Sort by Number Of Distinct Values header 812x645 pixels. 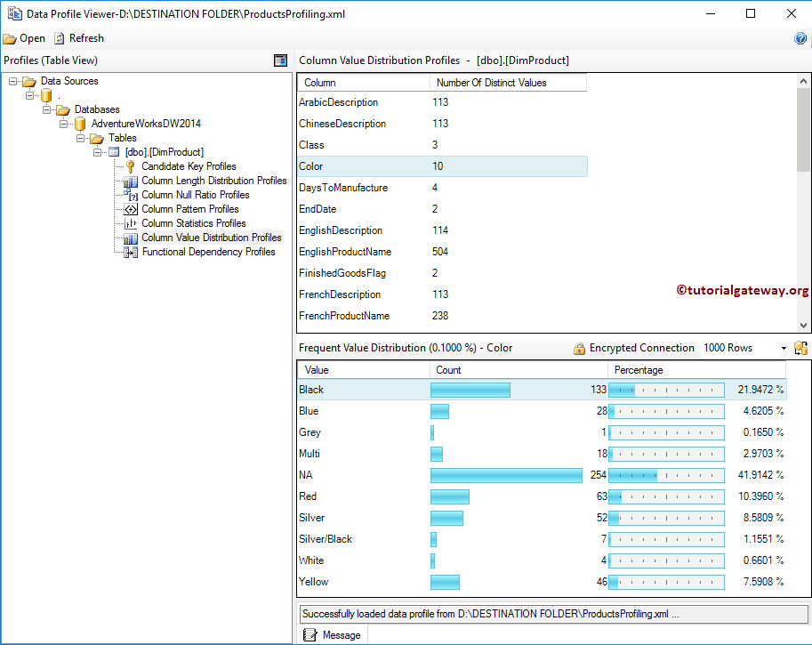[507, 83]
